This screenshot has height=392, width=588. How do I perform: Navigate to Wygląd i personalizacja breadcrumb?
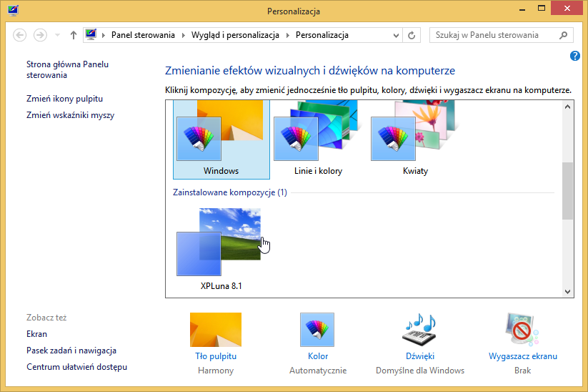[235, 35]
